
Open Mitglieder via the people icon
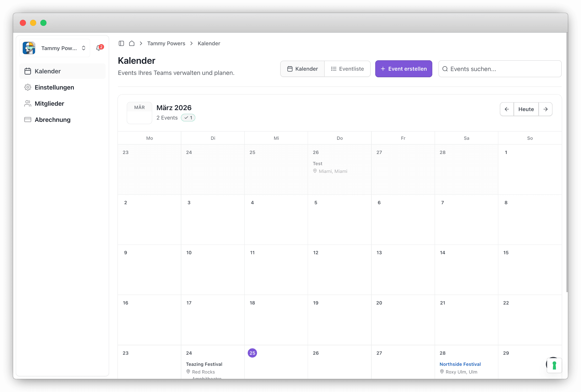[x=28, y=103]
